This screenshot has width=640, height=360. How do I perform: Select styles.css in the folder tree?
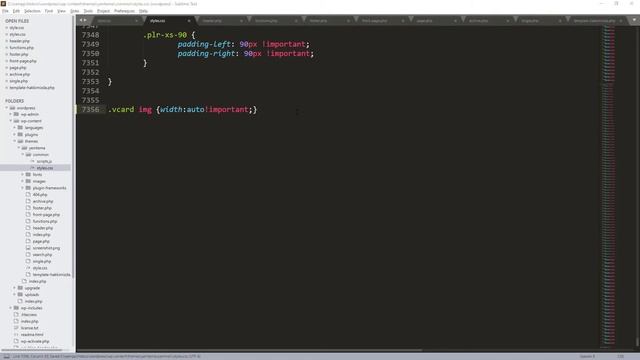point(44,168)
